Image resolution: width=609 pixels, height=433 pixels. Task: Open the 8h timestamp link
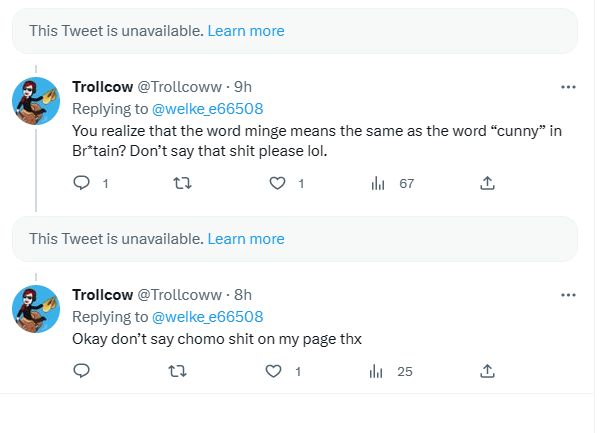pyautogui.click(x=242, y=295)
